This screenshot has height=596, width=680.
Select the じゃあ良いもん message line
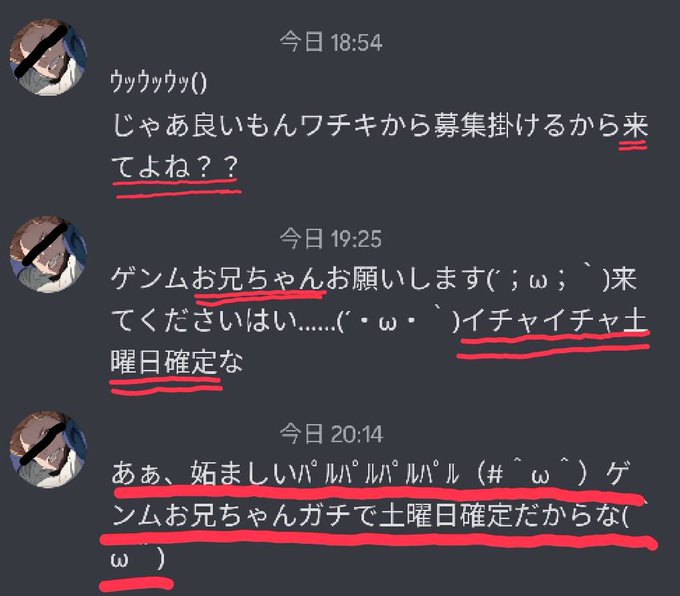coord(380,125)
